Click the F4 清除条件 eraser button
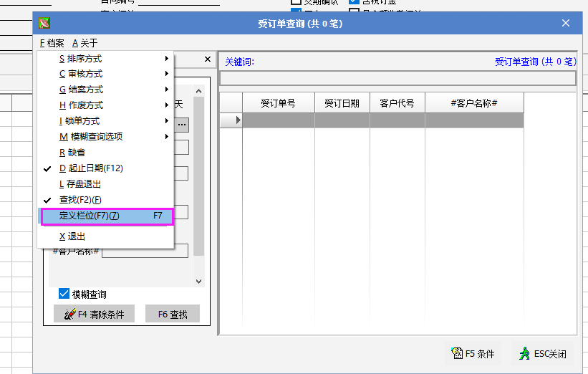 click(94, 314)
